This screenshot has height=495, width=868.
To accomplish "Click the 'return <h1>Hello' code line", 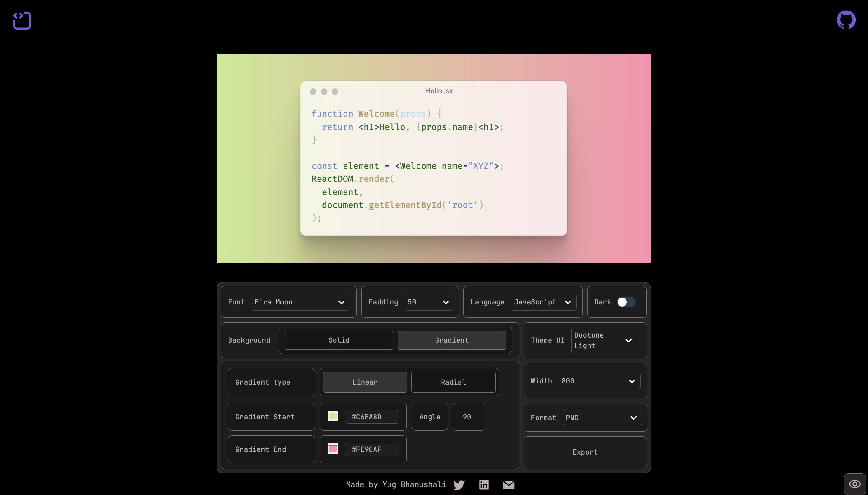I will (x=413, y=127).
